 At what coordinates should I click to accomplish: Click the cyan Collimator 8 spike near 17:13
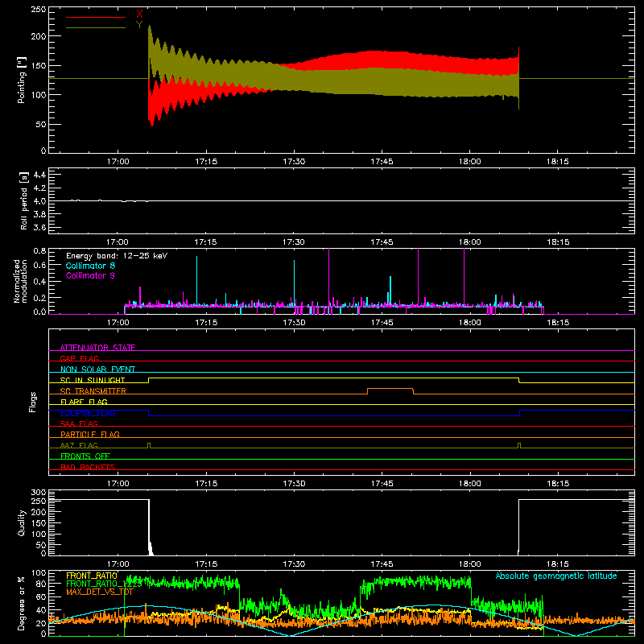click(196, 280)
